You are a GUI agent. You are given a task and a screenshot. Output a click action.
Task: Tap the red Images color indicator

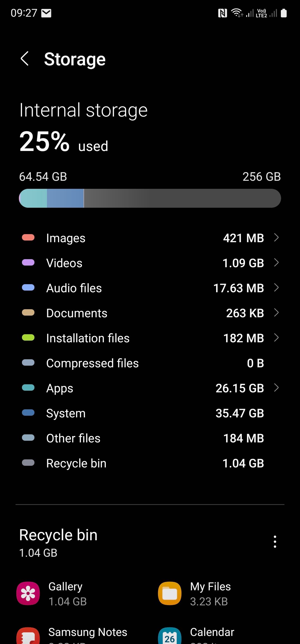click(x=28, y=238)
